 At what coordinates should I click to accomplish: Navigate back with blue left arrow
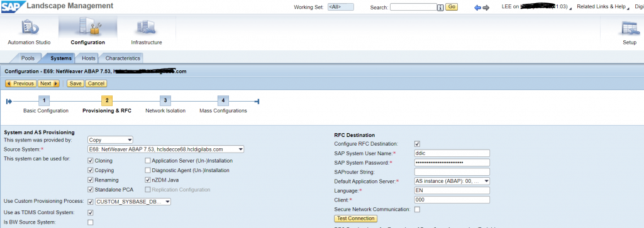pos(477,8)
